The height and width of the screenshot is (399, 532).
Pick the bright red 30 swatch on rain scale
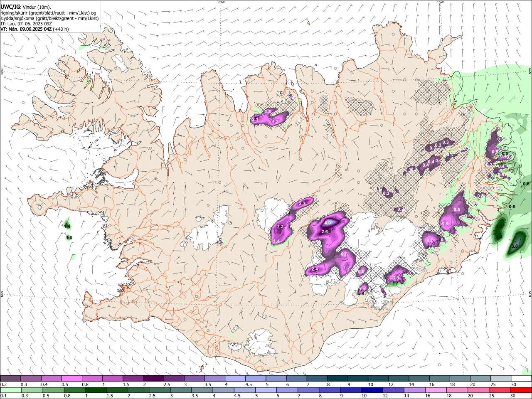point(521,390)
